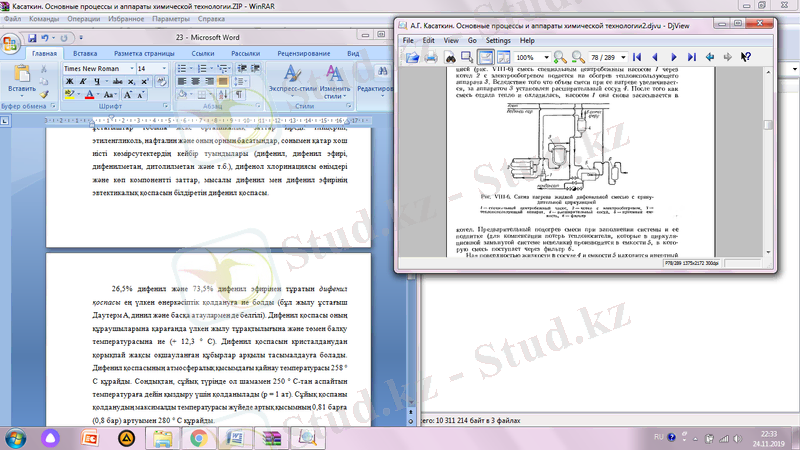This screenshot has height=450, width=800.
Task: Toggle continuous layout mode in DjView toolbar
Action: click(x=487, y=58)
